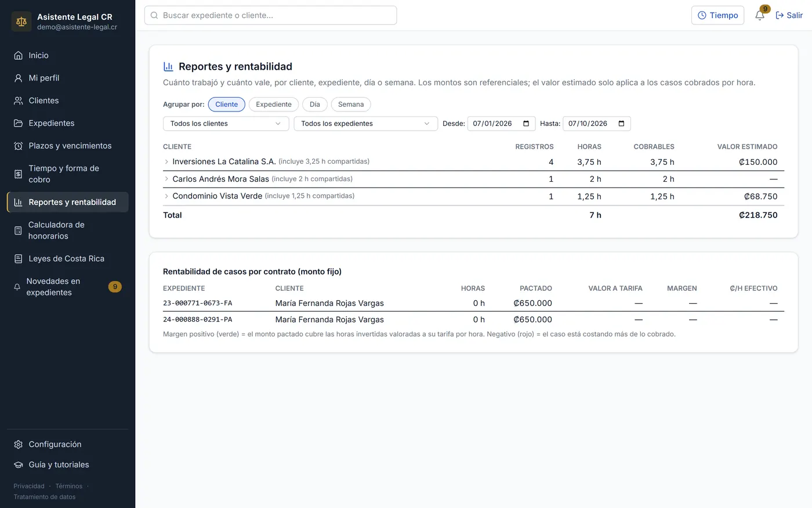This screenshot has height=508, width=812.
Task: Click the Inicio home icon in sidebar
Action: tap(18, 56)
